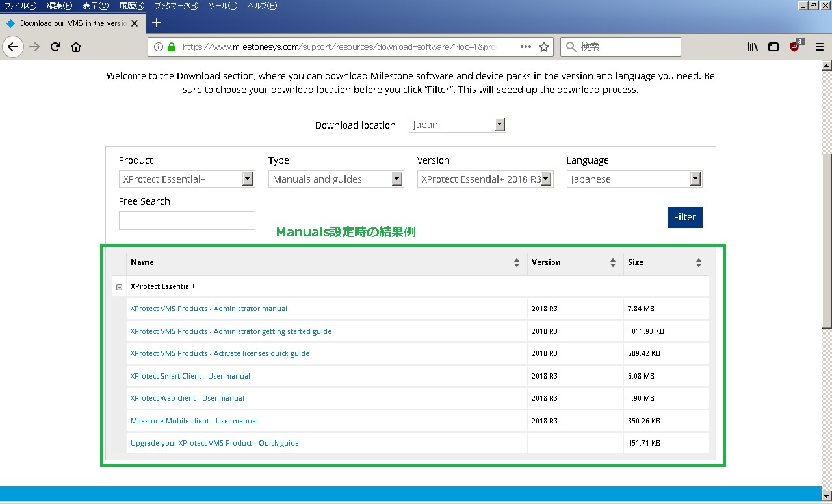Click the 850.26 KB size cell
The height and width of the screenshot is (504, 832).
coord(666,421)
